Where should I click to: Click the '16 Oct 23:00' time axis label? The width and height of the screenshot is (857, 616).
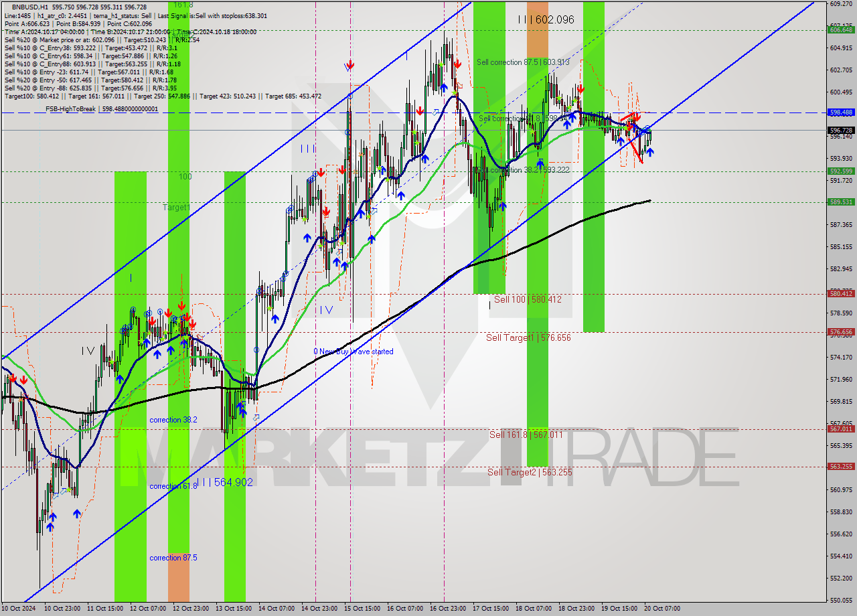(x=447, y=609)
